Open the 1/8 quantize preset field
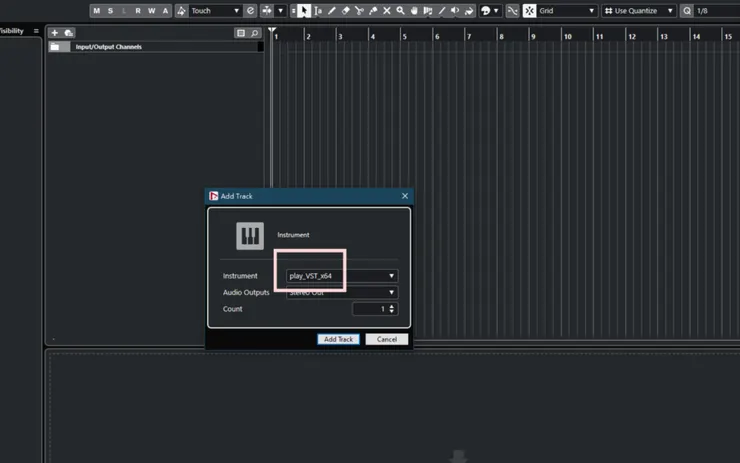The height and width of the screenshot is (463, 740). (x=717, y=10)
